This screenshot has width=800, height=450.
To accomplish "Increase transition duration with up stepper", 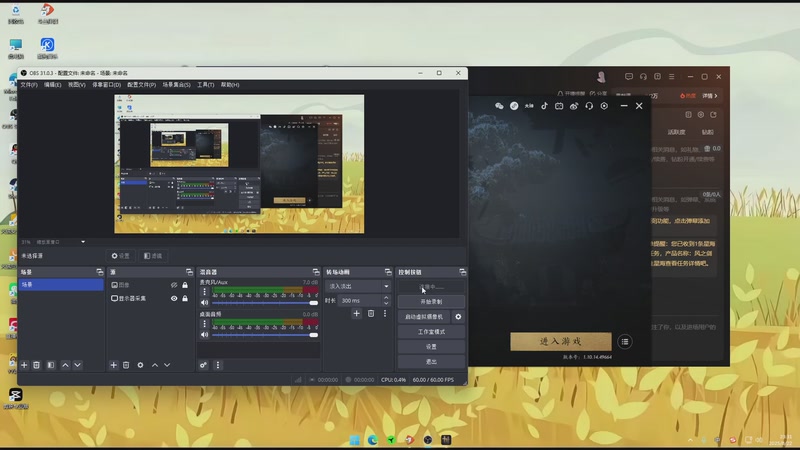I will 386,298.
